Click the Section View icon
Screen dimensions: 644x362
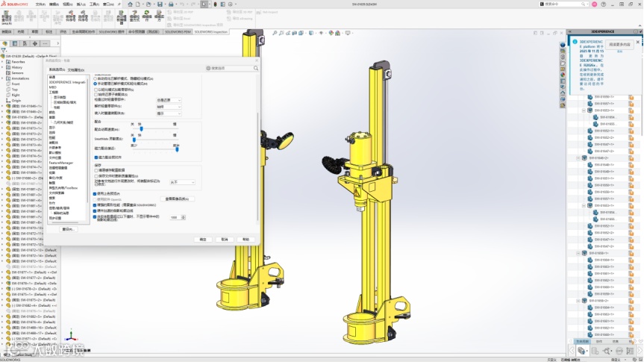(x=295, y=33)
